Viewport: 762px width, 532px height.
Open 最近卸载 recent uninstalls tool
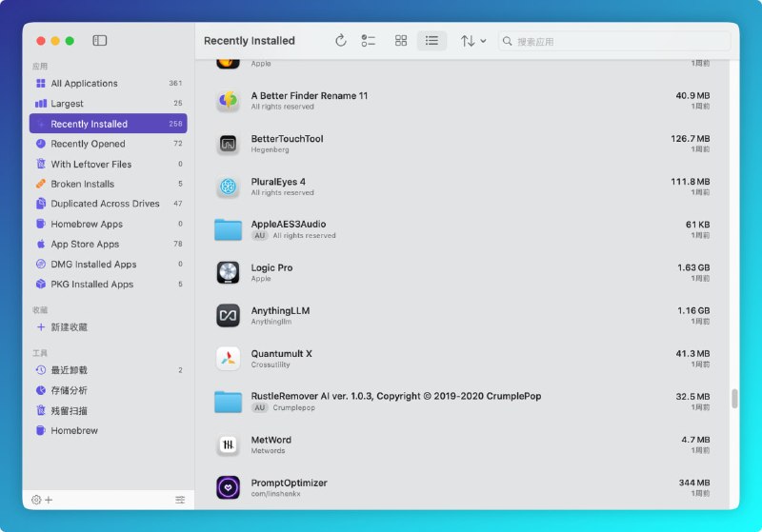108,370
